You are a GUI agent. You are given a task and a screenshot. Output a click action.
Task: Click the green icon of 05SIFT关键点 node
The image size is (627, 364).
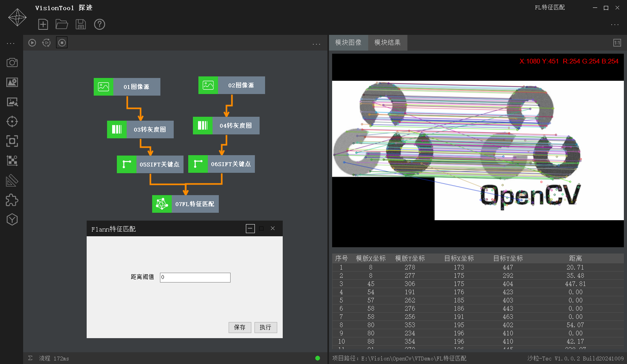(x=127, y=164)
